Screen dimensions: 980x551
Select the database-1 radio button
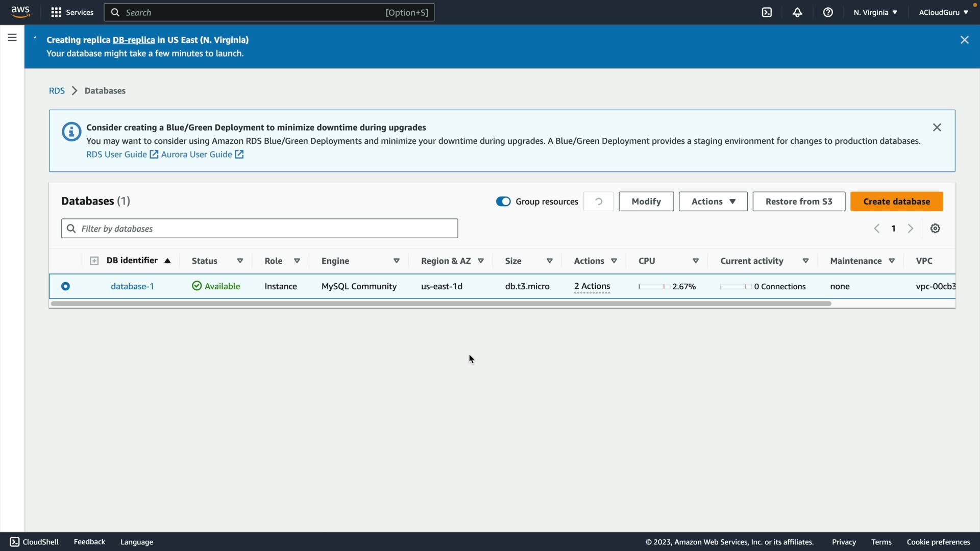click(x=65, y=286)
